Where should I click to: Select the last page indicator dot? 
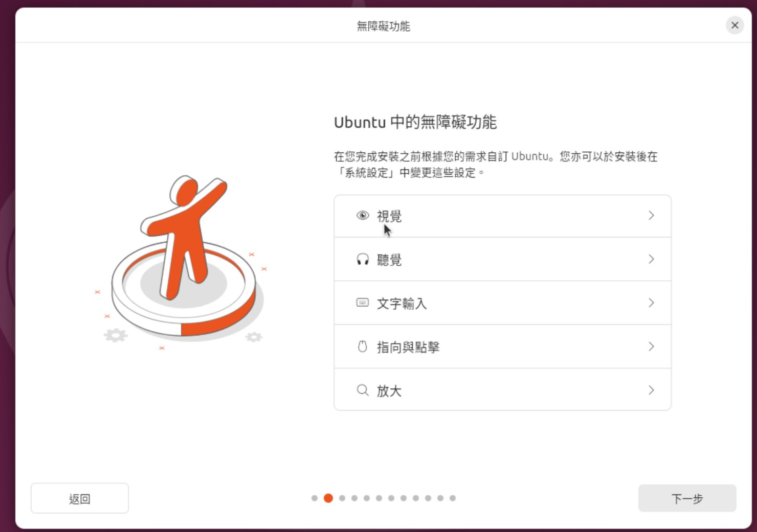[x=453, y=498]
